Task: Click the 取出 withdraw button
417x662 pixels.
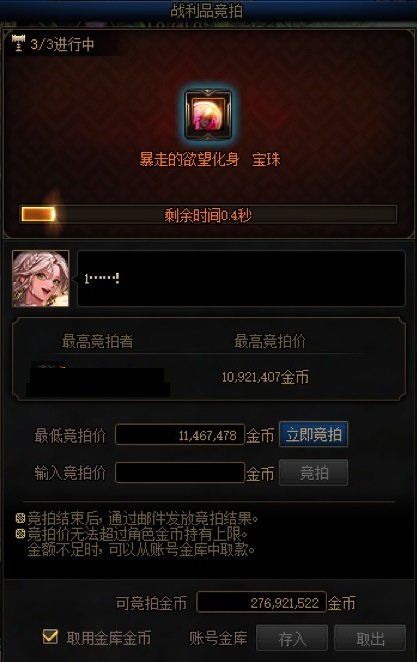Action: 370,638
